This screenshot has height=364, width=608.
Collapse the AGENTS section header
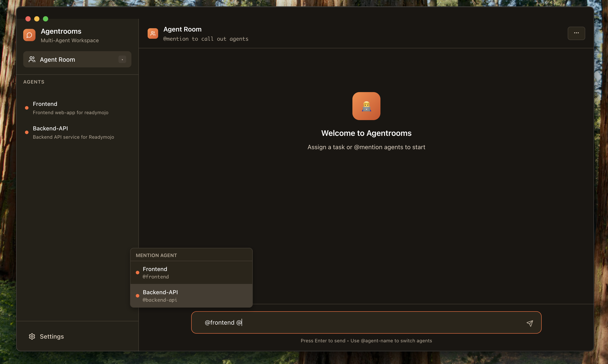click(34, 82)
